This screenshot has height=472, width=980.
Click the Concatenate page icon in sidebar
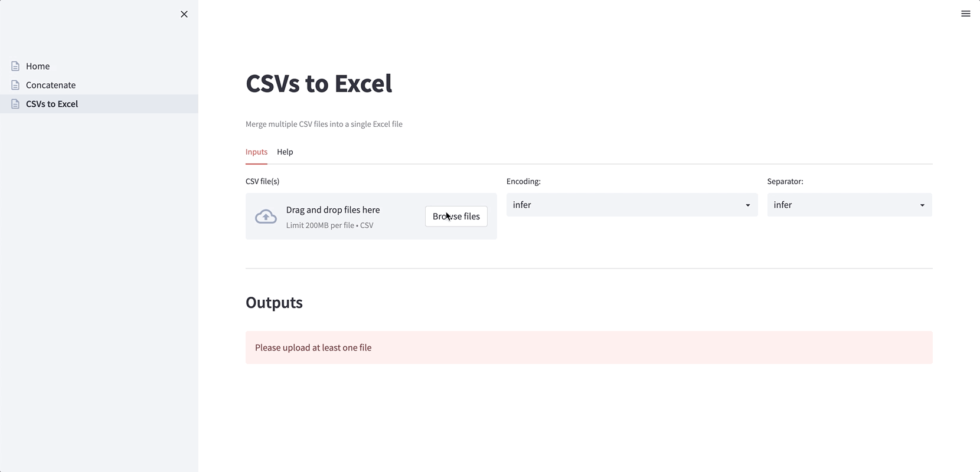14,85
